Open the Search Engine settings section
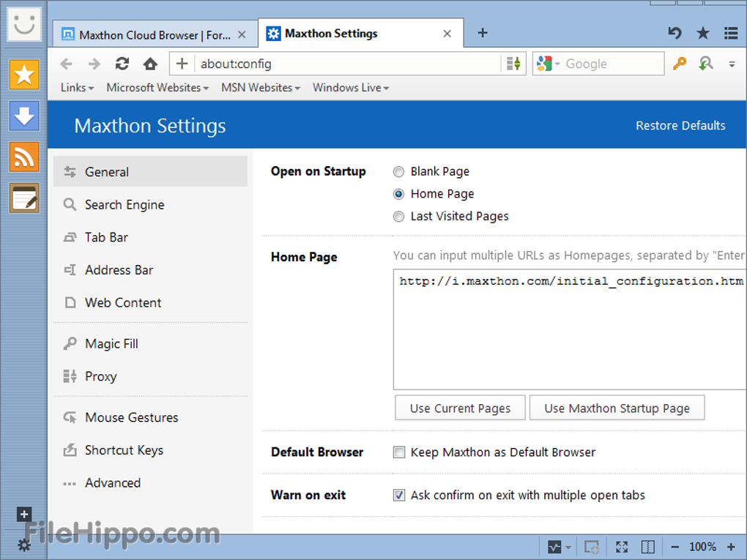This screenshot has height=560, width=747. [150, 204]
